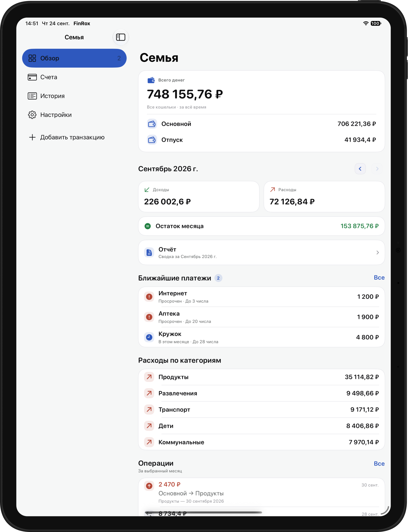Click the Обзор grid icon
408x532 pixels.
[32, 58]
